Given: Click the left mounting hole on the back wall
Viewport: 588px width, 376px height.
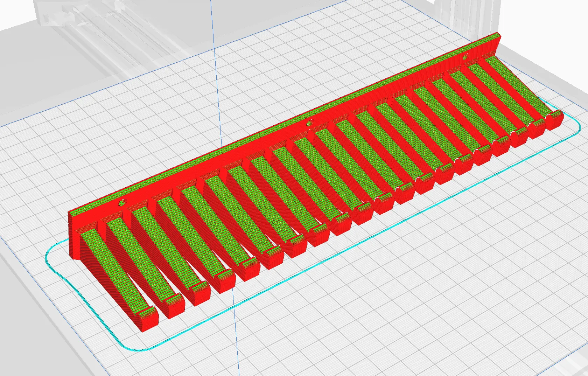Looking at the screenshot, I should pyautogui.click(x=122, y=203).
